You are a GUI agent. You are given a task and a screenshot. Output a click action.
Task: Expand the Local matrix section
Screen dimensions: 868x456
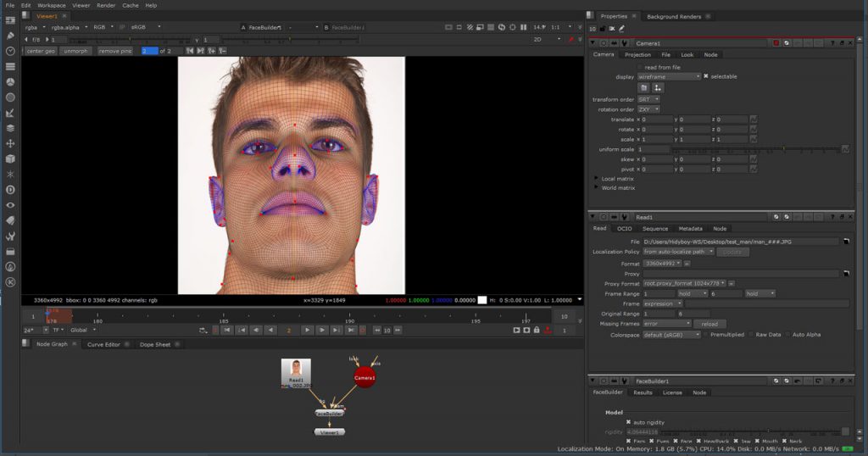coord(597,179)
